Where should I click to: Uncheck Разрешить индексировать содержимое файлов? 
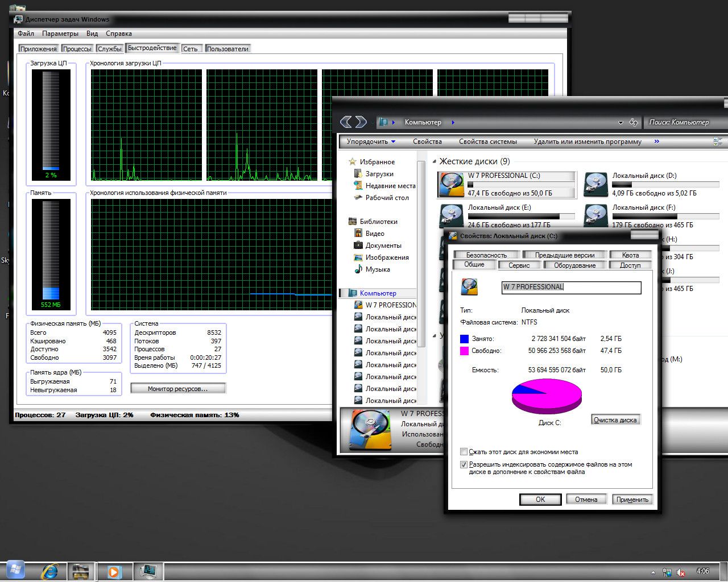(x=464, y=464)
